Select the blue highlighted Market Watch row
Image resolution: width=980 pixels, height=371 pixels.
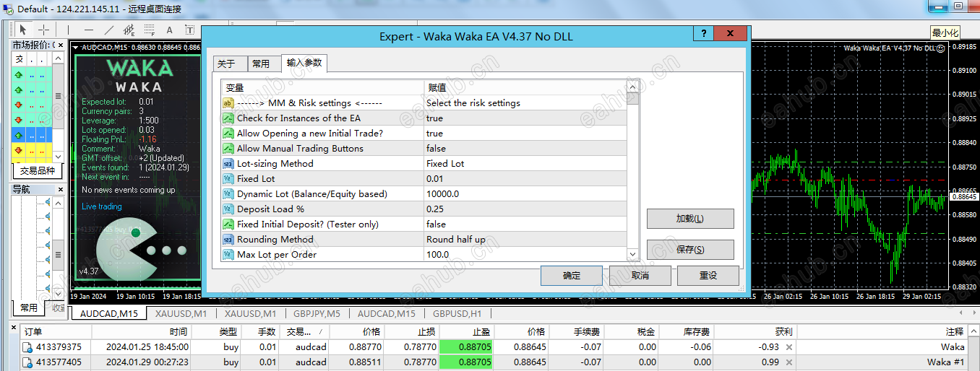[x=31, y=135]
